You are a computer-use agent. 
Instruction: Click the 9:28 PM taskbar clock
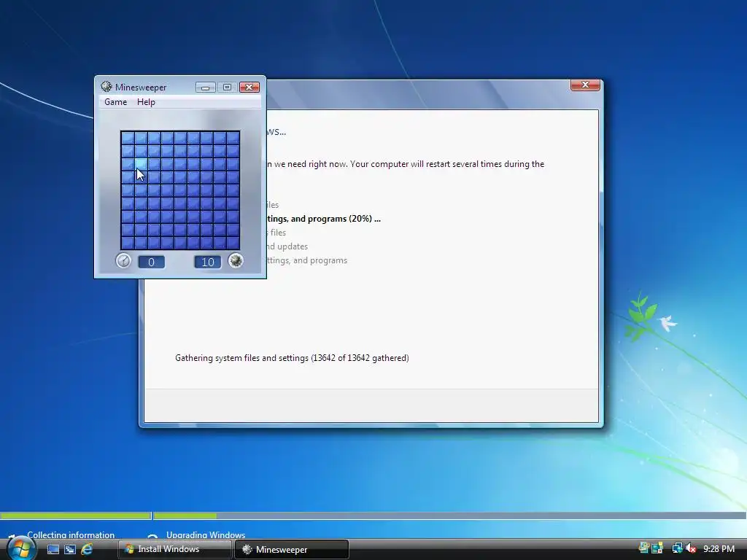pos(719,548)
